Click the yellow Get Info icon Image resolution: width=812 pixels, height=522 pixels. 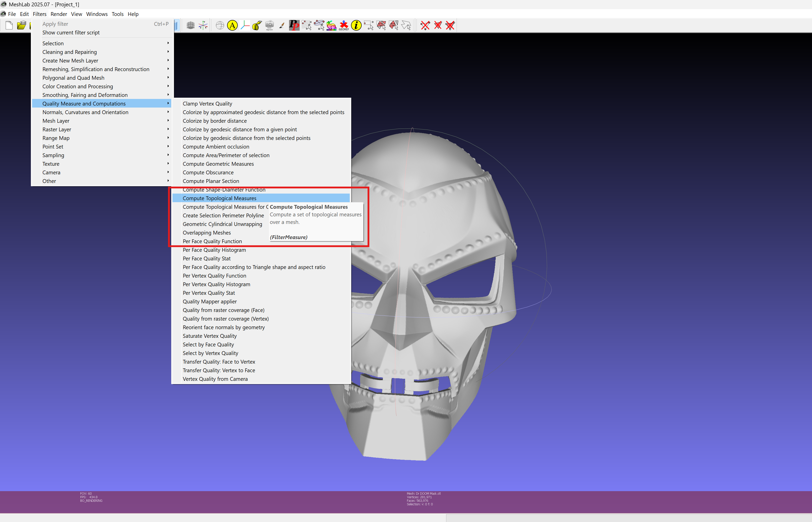click(356, 25)
